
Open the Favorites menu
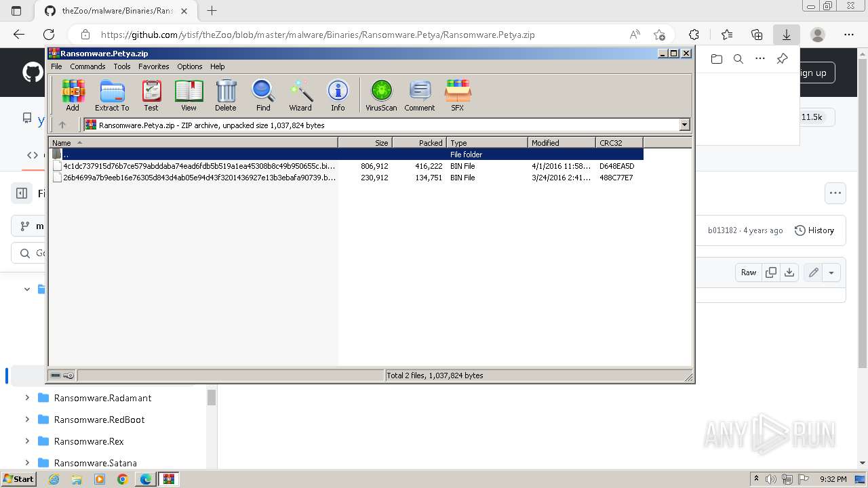point(154,66)
